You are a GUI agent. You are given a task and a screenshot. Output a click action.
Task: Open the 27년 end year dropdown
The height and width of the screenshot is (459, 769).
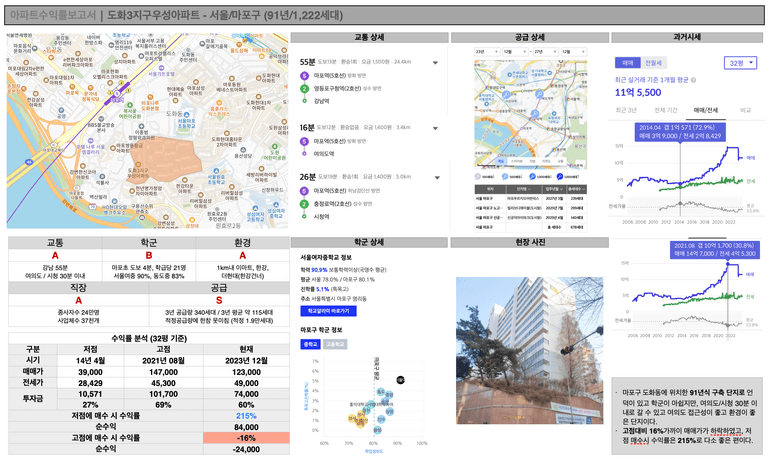point(545,51)
